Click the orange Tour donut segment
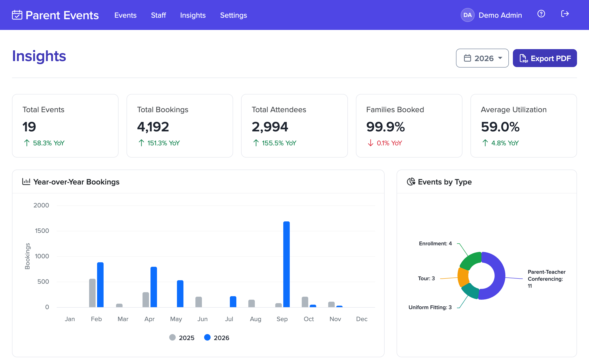Image resolution: width=589 pixels, height=364 pixels. tap(463, 277)
